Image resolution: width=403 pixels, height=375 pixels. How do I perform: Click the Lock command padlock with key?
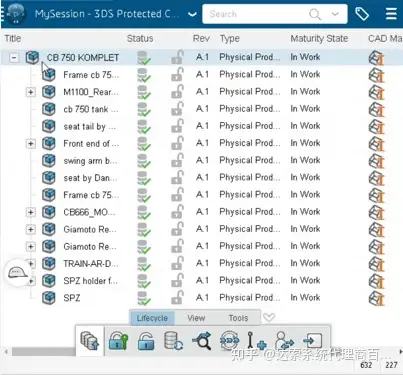click(x=118, y=341)
